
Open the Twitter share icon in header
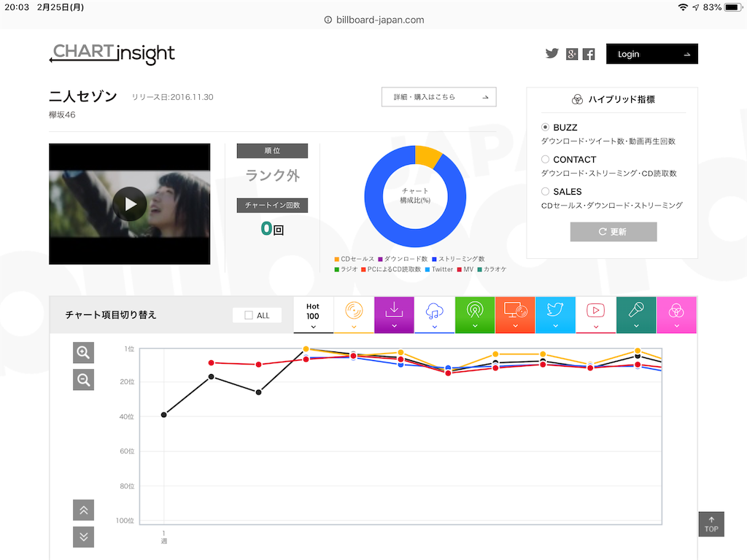click(x=551, y=54)
